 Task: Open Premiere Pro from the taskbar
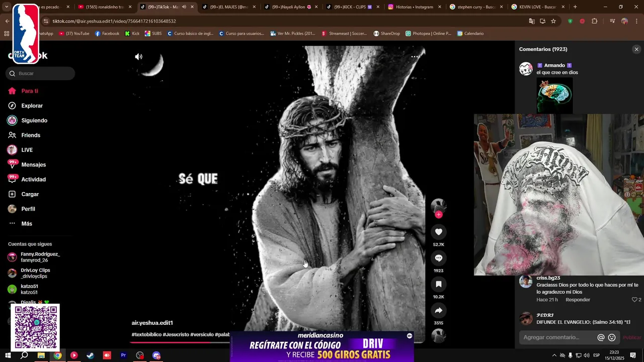123,355
